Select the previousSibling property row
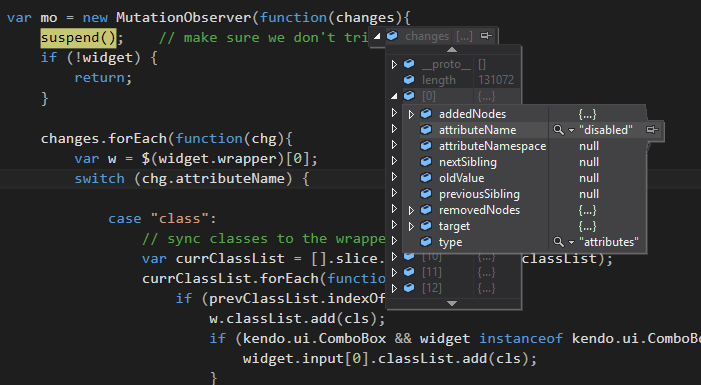This screenshot has height=385, width=701. (x=532, y=194)
